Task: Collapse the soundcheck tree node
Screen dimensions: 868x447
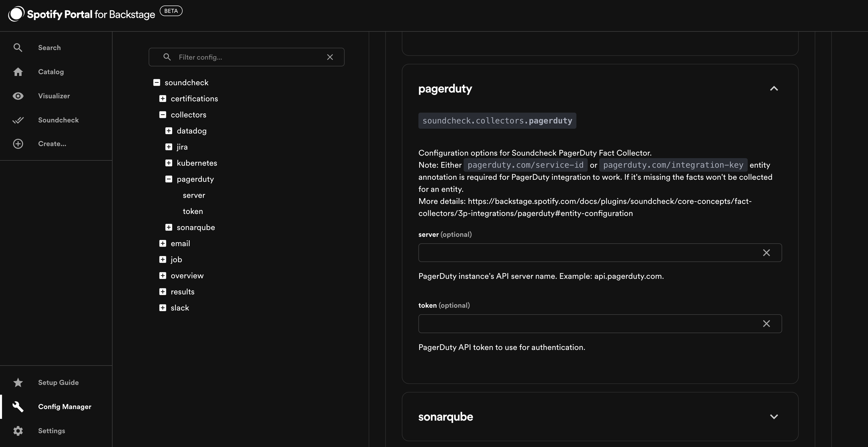Action: point(157,83)
